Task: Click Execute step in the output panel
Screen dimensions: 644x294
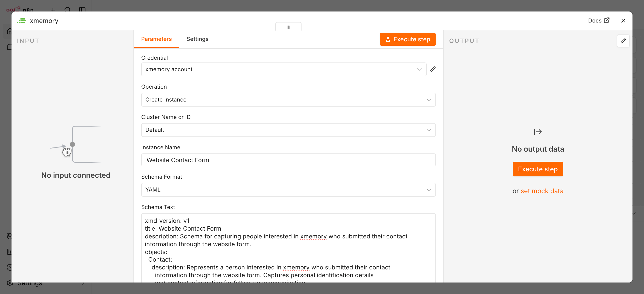Action: [x=538, y=169]
